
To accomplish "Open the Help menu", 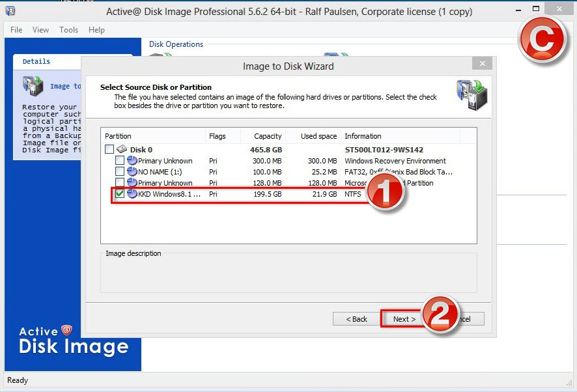I will (x=96, y=30).
